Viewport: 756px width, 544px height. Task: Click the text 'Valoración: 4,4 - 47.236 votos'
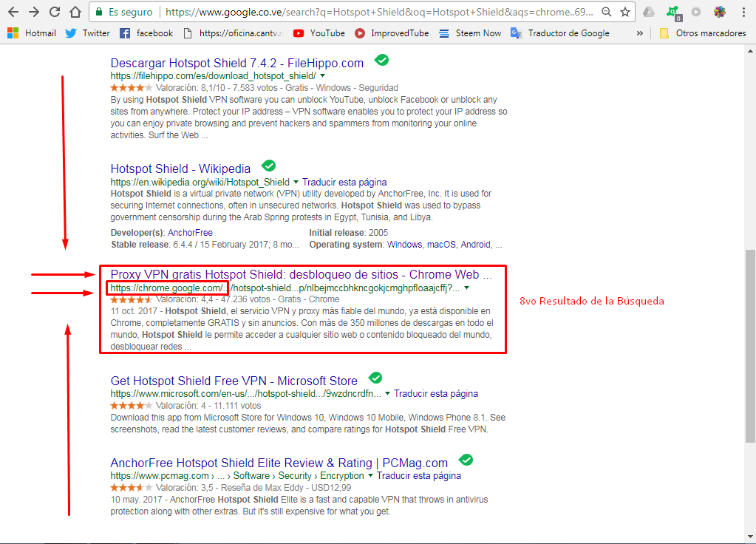(x=213, y=299)
